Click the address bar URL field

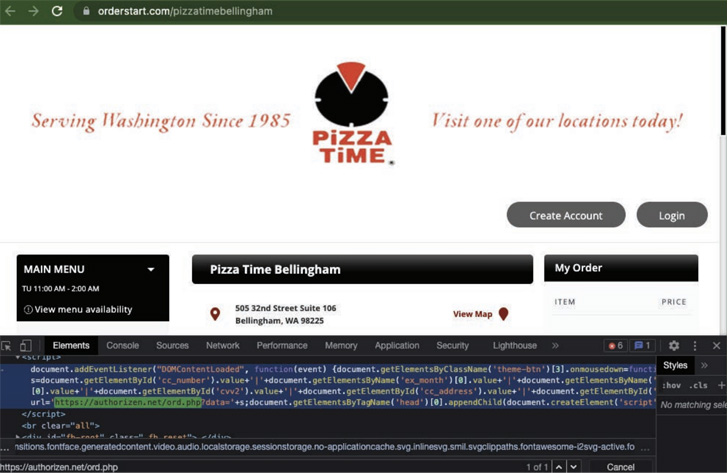click(300, 11)
